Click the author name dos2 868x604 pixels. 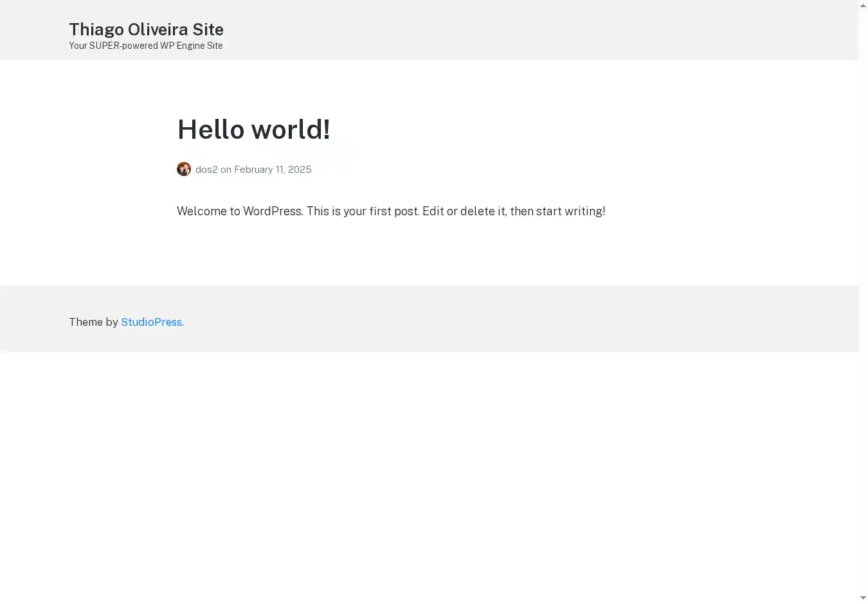[206, 170]
